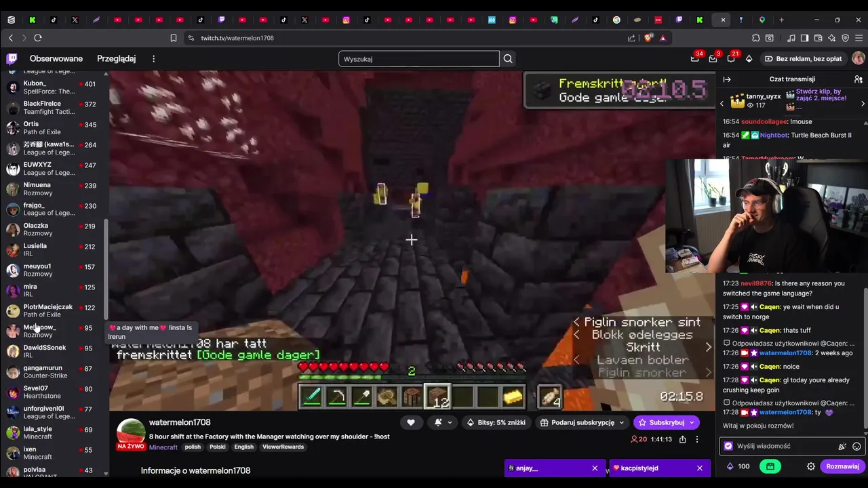The height and width of the screenshot is (488, 868).
Task: Click Bitsy: 5% zniżki button
Action: click(x=497, y=422)
